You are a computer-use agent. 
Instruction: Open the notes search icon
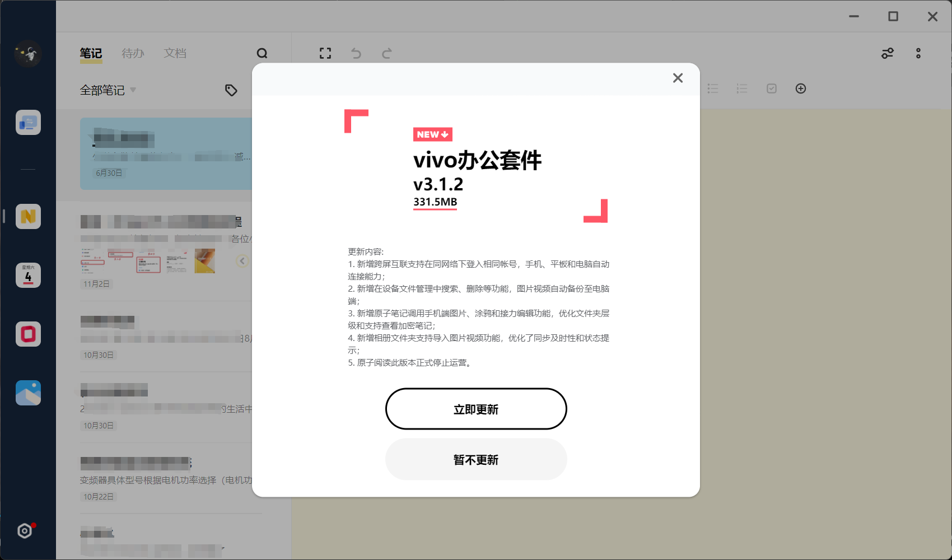click(x=262, y=53)
